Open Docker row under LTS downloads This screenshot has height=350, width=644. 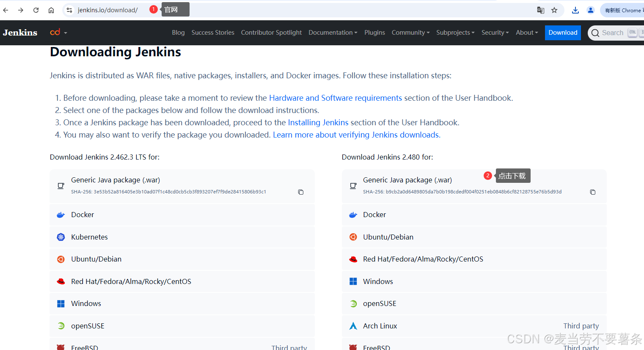click(x=182, y=215)
